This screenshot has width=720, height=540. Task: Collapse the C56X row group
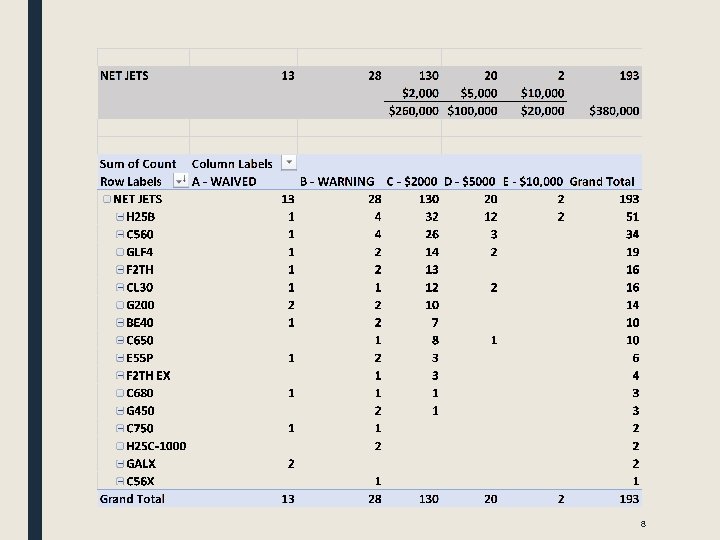click(120, 481)
